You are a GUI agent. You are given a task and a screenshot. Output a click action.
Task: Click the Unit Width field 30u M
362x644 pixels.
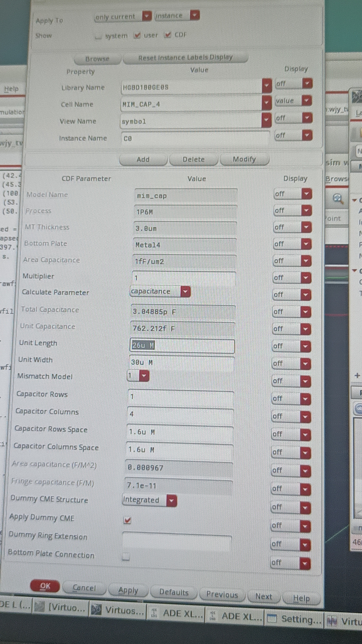[x=182, y=363]
